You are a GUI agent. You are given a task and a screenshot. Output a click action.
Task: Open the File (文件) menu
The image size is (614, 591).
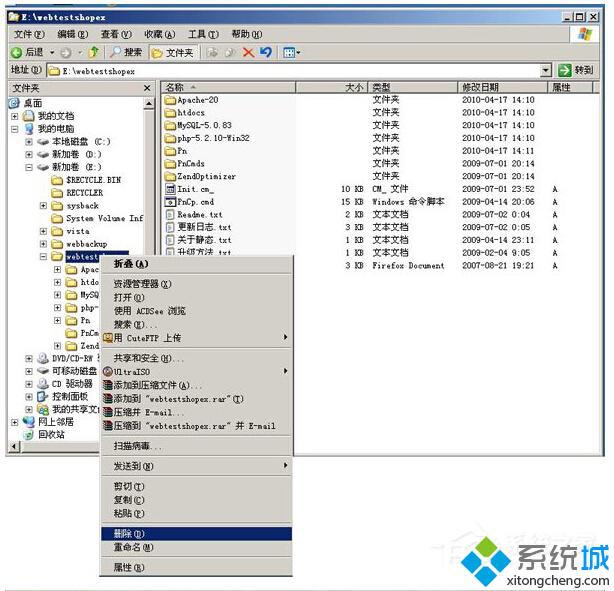(29, 34)
